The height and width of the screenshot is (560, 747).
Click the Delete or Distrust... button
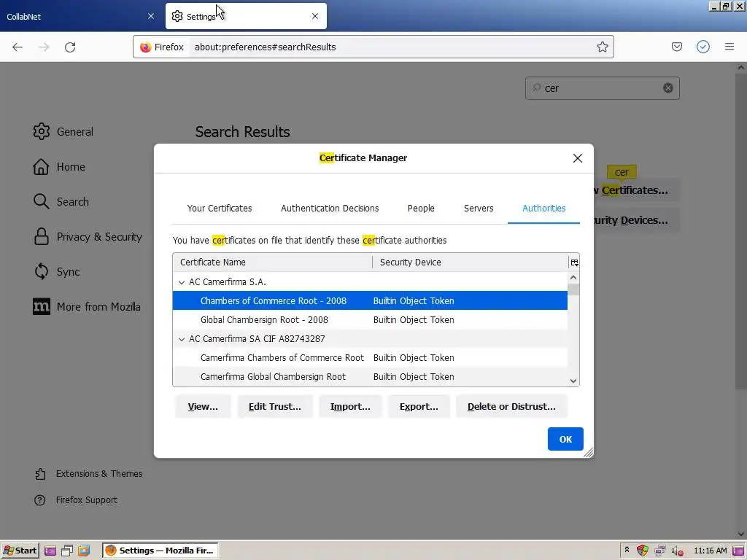click(511, 407)
